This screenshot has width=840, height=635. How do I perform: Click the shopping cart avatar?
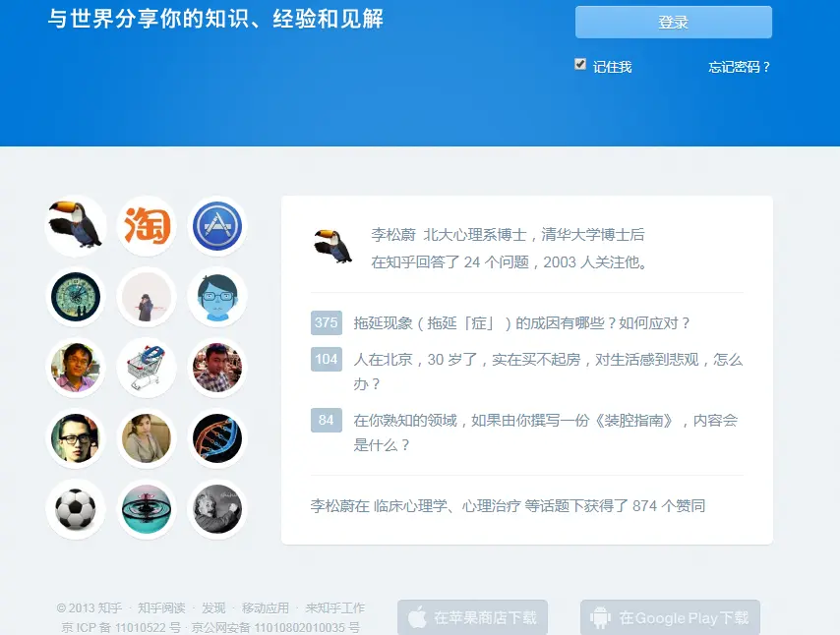tap(147, 368)
